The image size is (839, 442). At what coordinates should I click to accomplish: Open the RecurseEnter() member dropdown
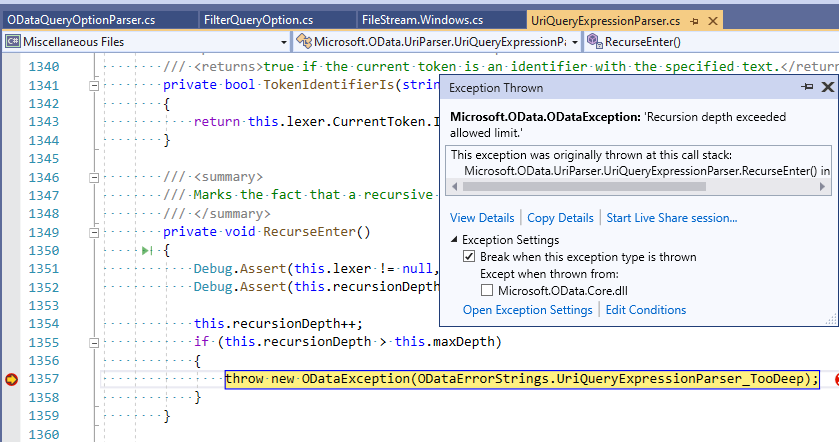point(712,42)
